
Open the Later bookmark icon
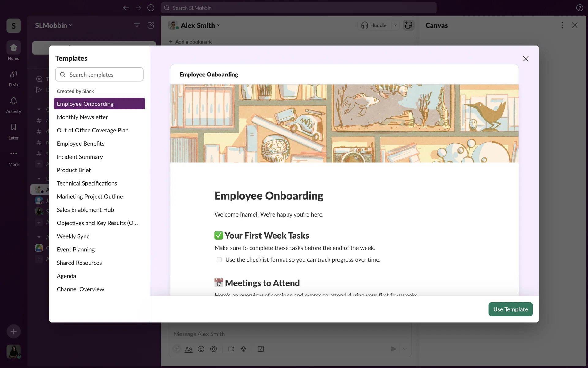click(x=13, y=127)
